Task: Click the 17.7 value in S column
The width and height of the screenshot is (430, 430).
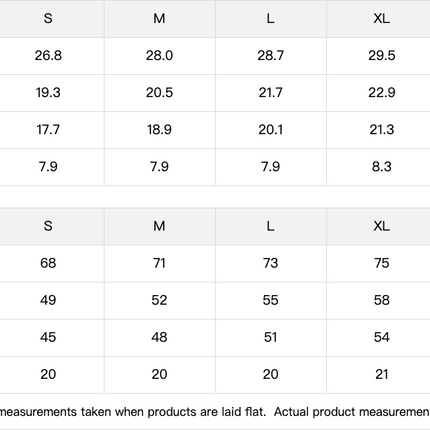Action: pos(48,129)
